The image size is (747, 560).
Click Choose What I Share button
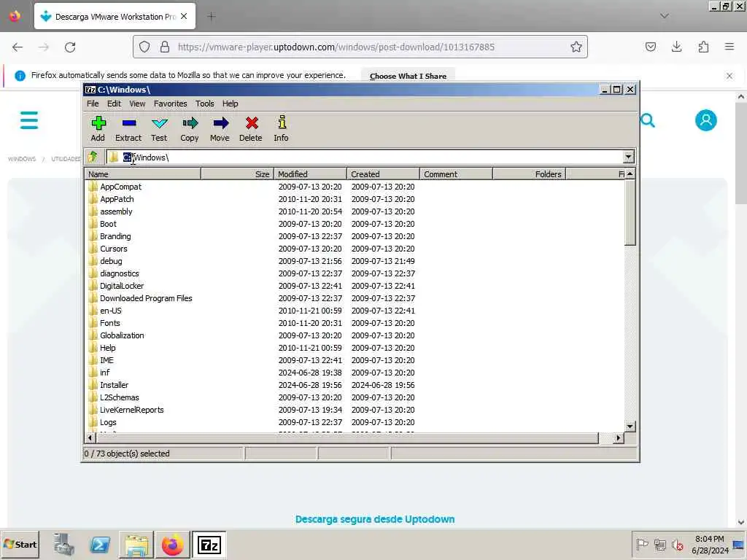(x=408, y=76)
